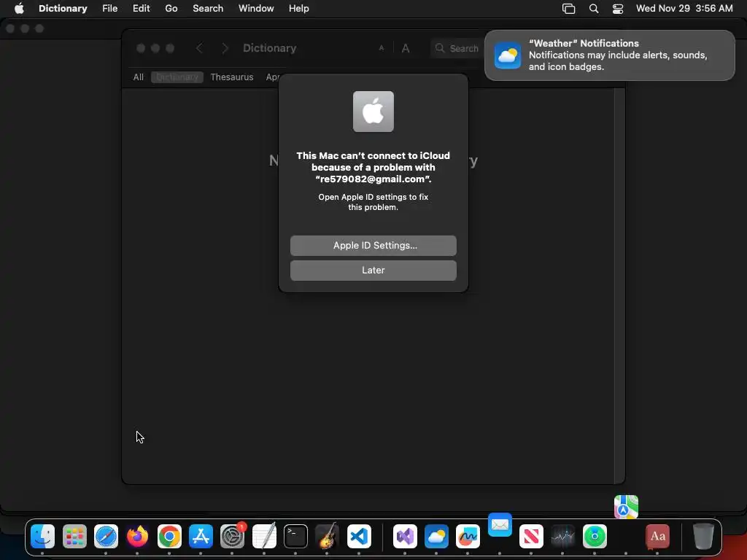The width and height of the screenshot is (747, 560).
Task: Click the Stage Manager menu bar icon
Action: tap(568, 9)
